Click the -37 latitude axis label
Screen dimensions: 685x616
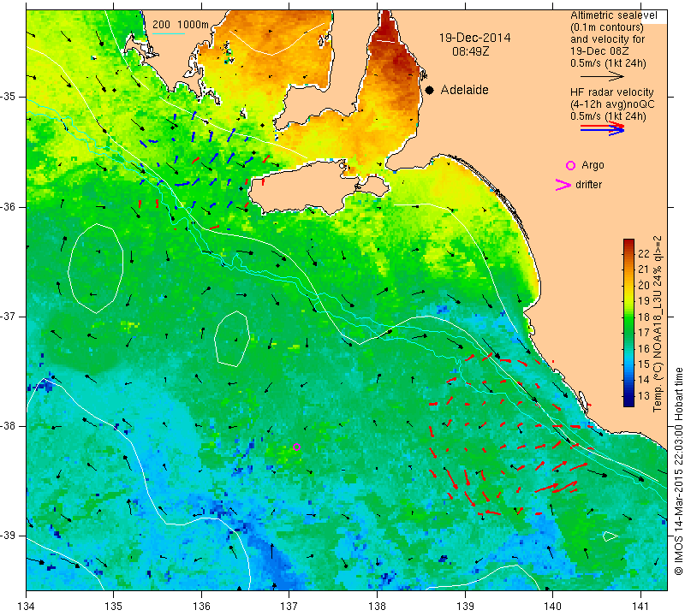coord(8,316)
